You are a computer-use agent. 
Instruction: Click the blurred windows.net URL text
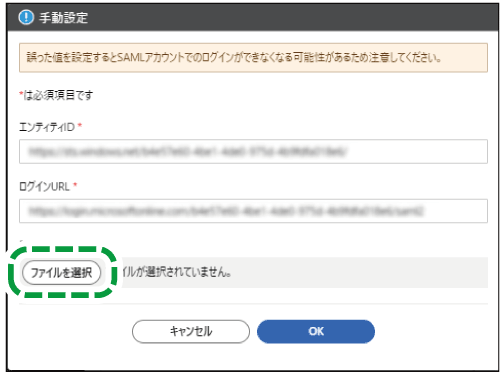coord(188,151)
